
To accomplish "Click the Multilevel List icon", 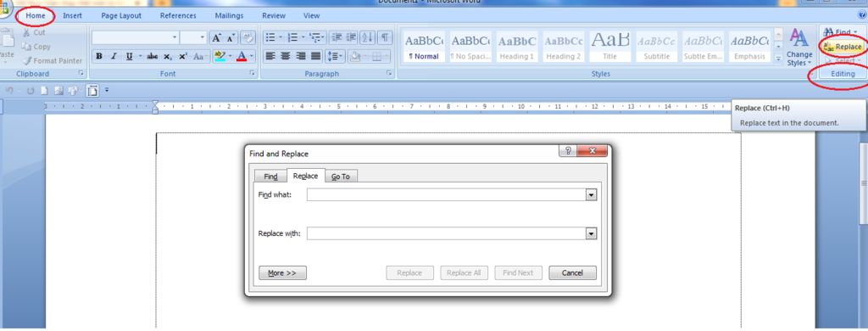I will pyautogui.click(x=317, y=37).
